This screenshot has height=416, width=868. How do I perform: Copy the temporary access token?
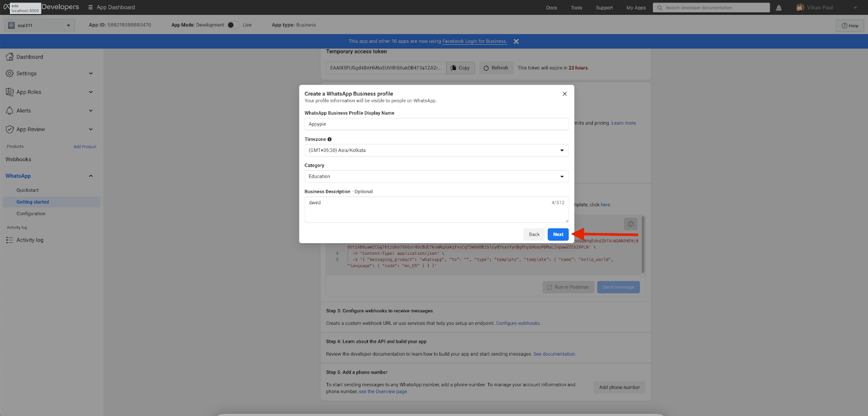(x=461, y=68)
